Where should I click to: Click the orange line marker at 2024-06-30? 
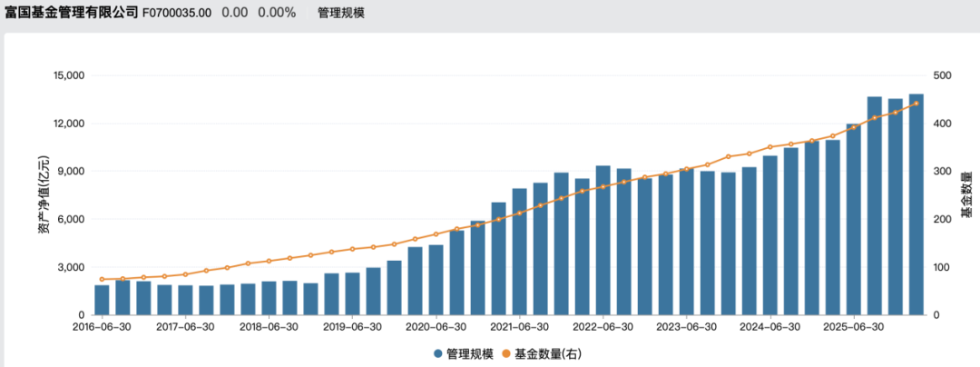(x=770, y=147)
